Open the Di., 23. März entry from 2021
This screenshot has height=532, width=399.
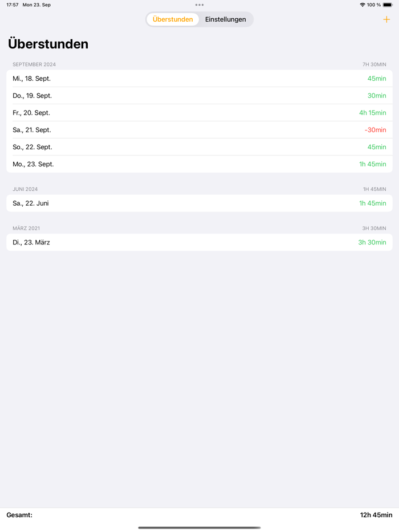click(x=199, y=242)
